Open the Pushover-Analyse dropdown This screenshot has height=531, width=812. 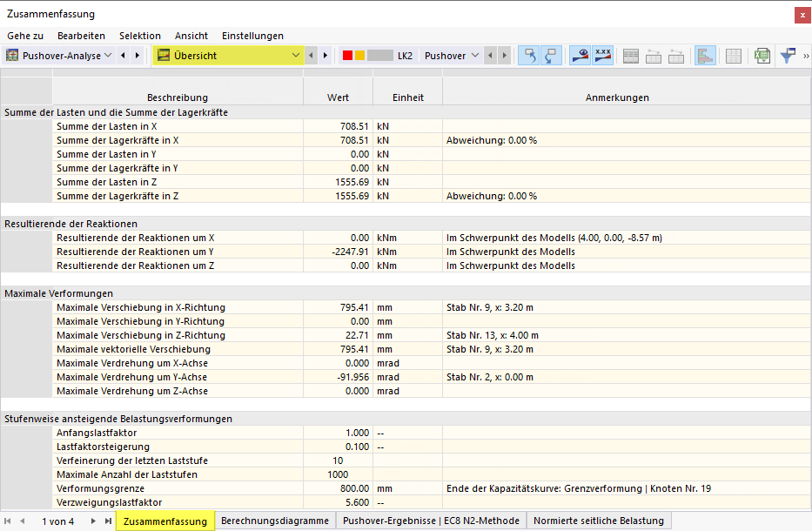(x=59, y=56)
